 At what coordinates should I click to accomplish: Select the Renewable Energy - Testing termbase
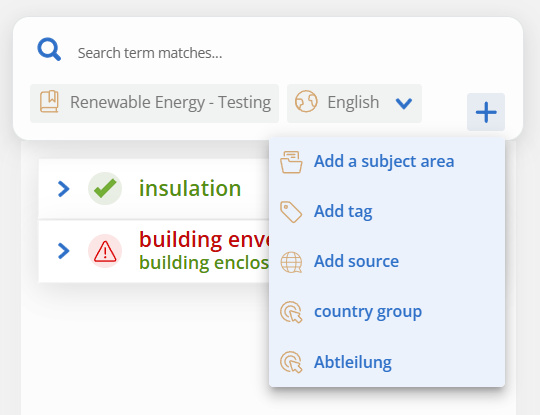tap(154, 103)
